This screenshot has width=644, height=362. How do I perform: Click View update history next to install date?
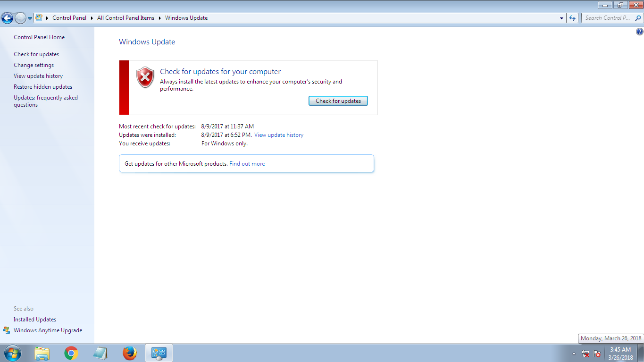[279, 135]
